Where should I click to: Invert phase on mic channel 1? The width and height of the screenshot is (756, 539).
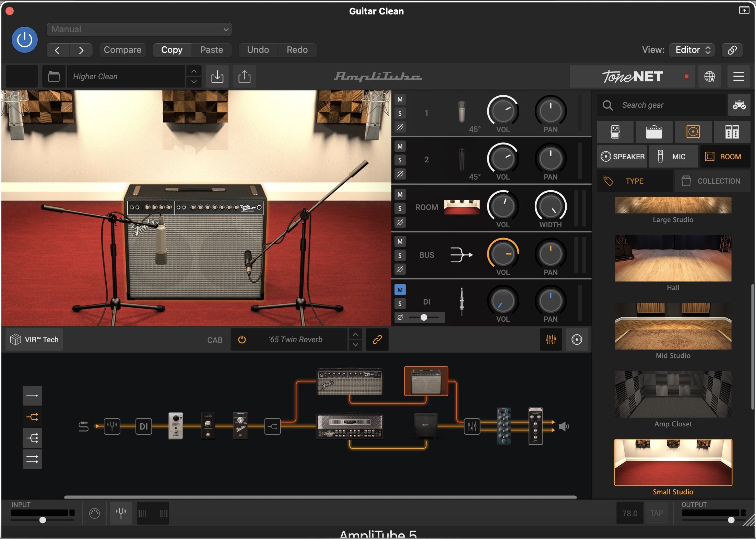[400, 127]
